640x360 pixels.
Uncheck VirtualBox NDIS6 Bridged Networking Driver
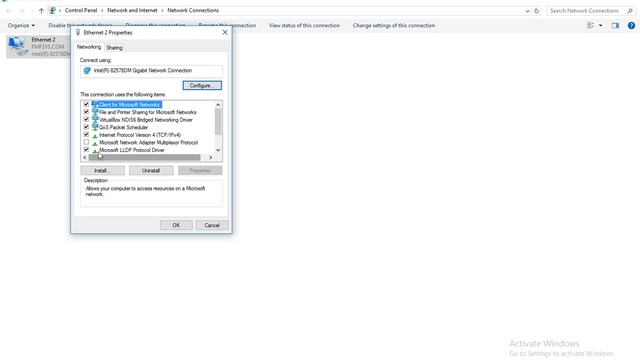pos(86,120)
